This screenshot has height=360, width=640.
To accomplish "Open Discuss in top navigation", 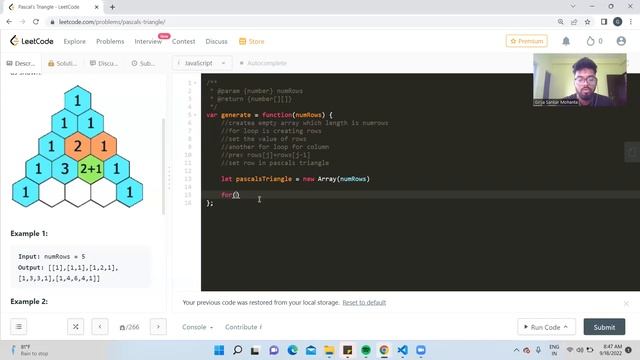I will (x=216, y=41).
